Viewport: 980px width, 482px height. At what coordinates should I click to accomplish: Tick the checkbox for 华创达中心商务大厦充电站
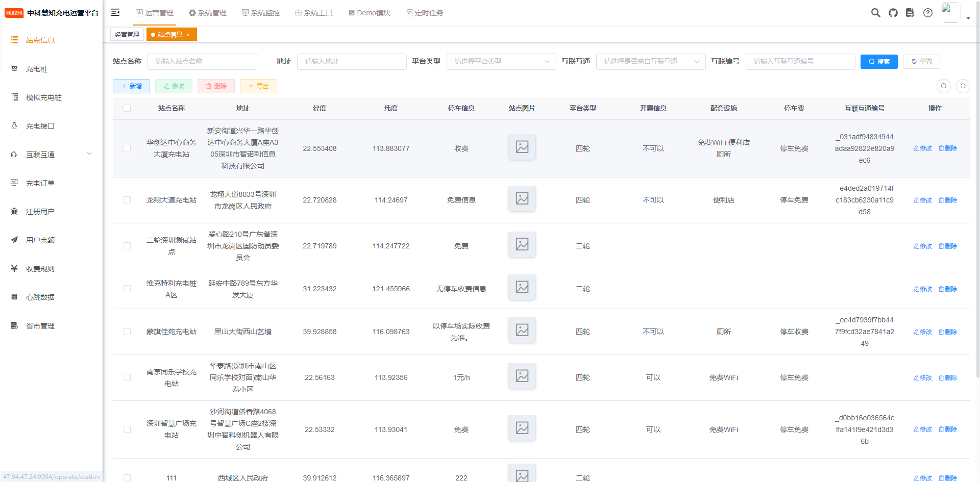[x=127, y=148]
